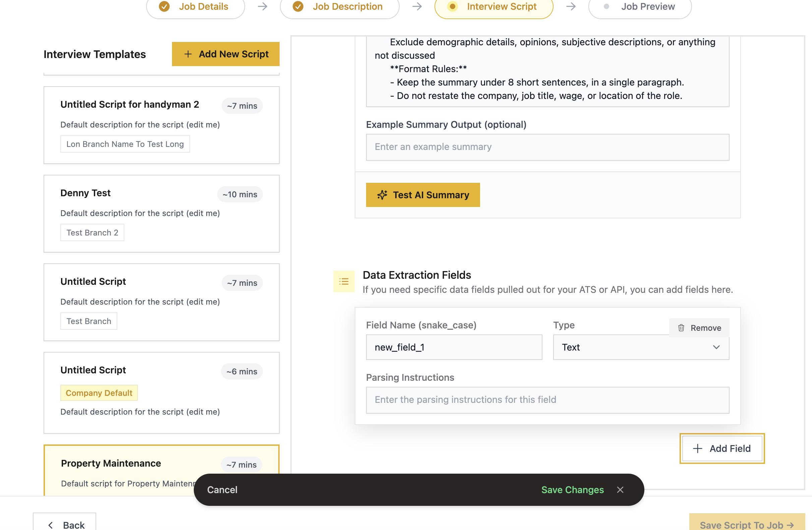Image resolution: width=812 pixels, height=530 pixels.
Task: Click the Job Description checkmark icon
Action: 298,6
